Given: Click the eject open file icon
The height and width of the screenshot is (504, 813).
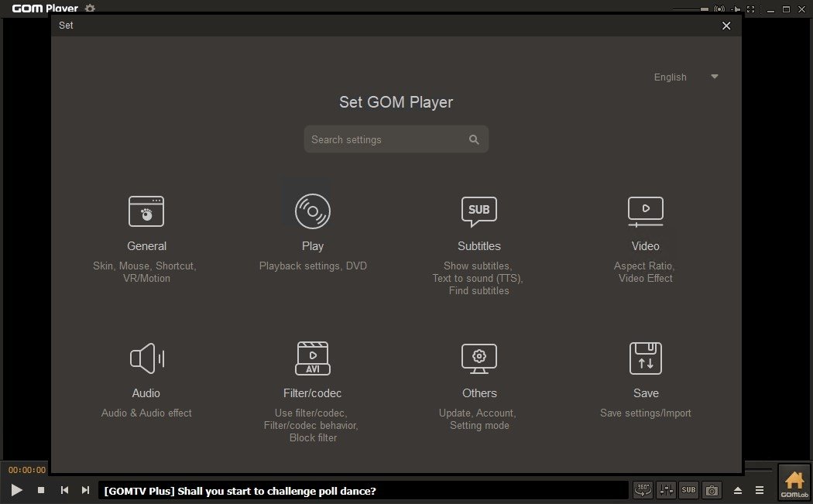Looking at the screenshot, I should [738, 490].
